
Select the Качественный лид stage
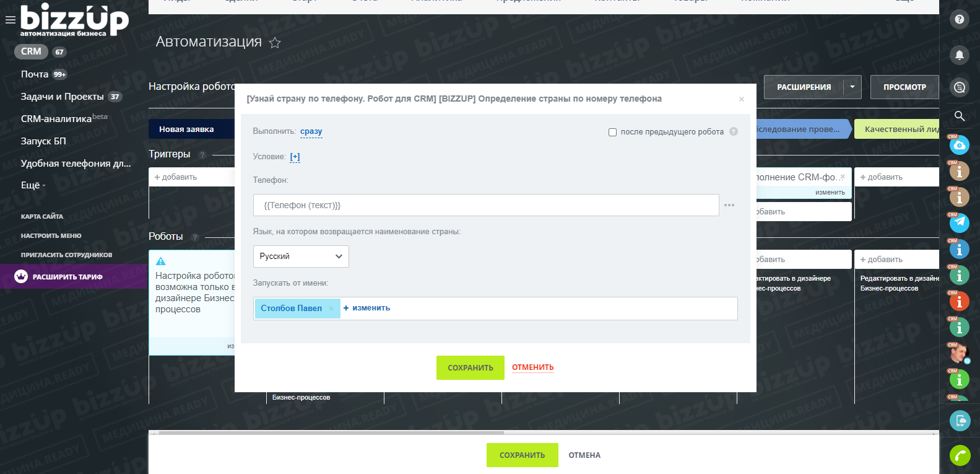coord(897,129)
